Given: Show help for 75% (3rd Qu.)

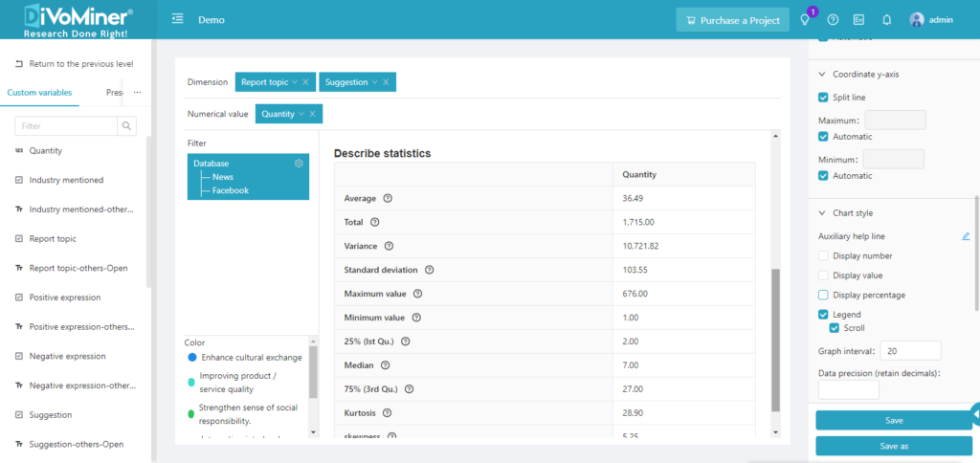Looking at the screenshot, I should coord(410,388).
